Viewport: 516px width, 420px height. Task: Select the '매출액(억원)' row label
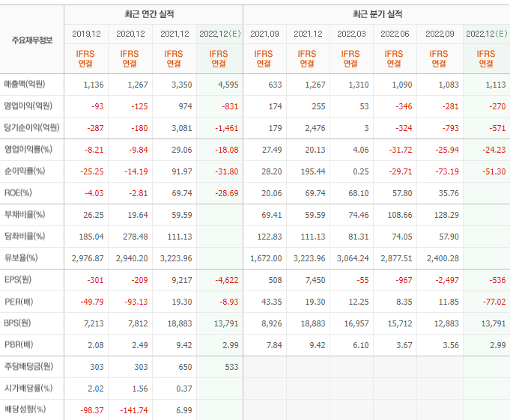tap(25, 85)
